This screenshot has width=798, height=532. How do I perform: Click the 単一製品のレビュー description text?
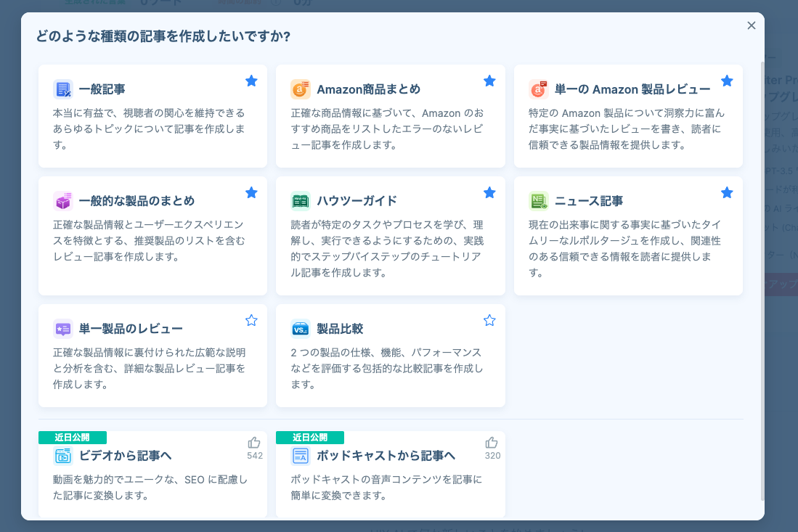tap(149, 368)
